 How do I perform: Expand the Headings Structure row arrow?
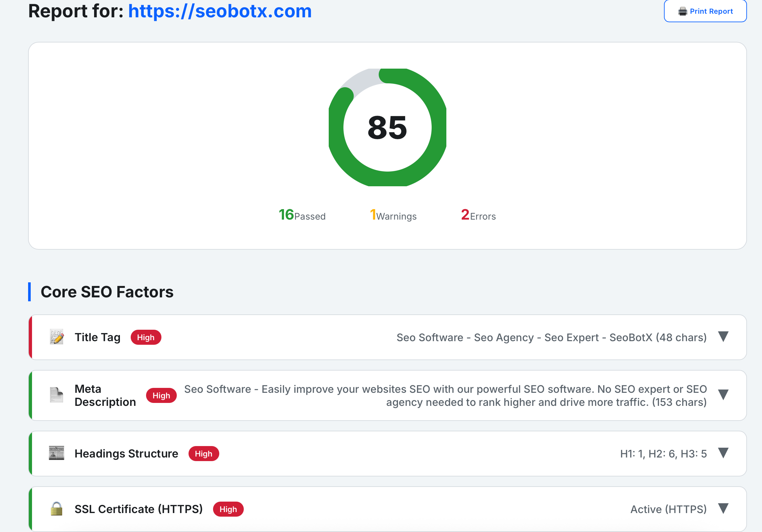click(x=723, y=453)
